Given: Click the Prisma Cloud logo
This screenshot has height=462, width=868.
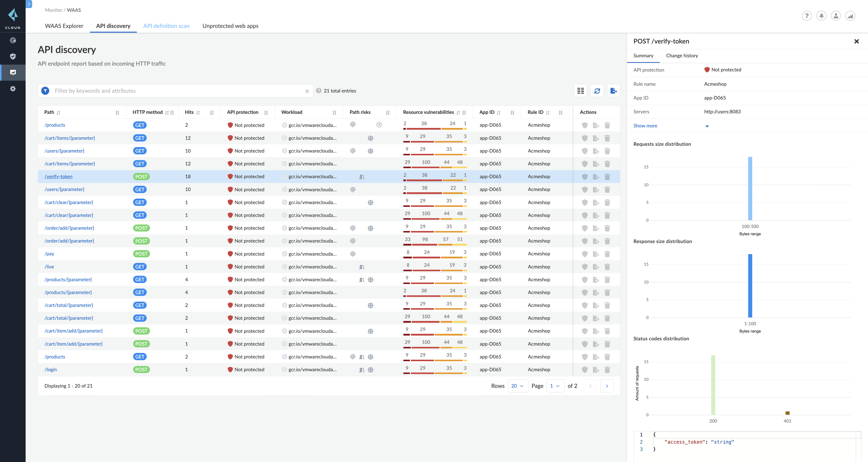Looking at the screenshot, I should point(13,18).
